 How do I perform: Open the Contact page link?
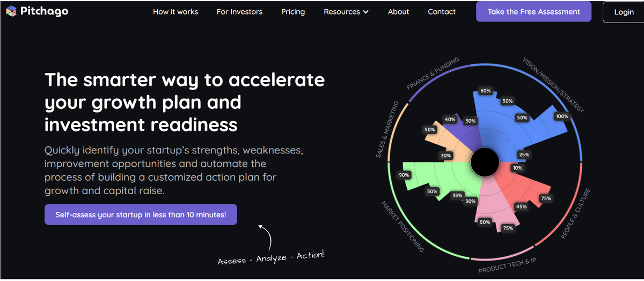(442, 12)
